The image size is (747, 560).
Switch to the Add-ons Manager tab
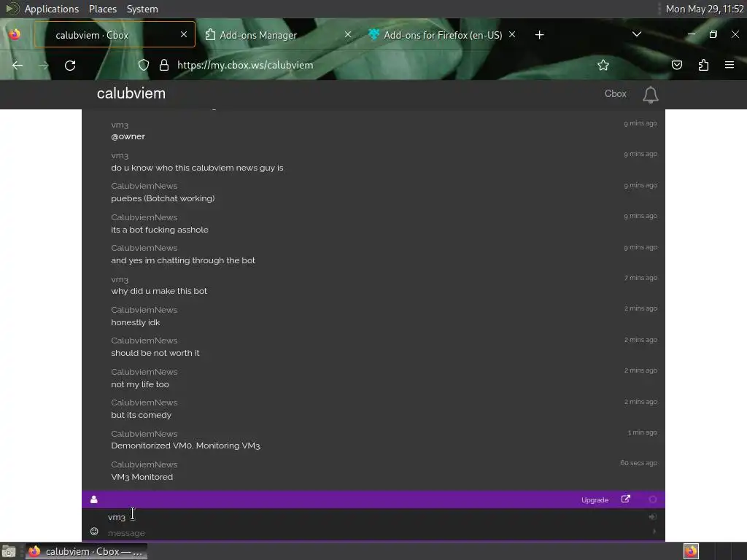click(x=279, y=34)
